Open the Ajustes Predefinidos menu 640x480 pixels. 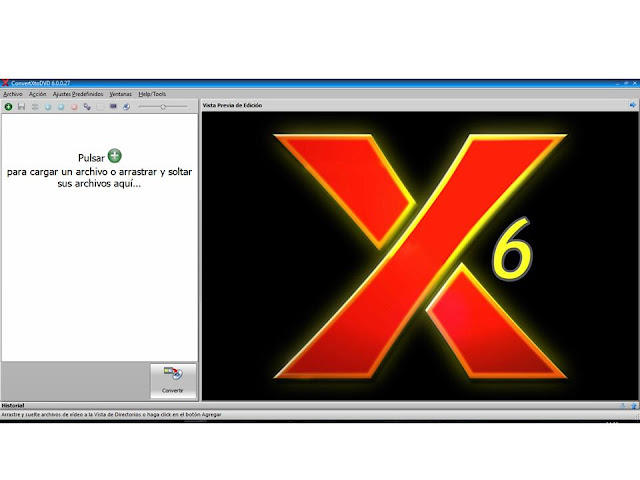click(x=78, y=94)
